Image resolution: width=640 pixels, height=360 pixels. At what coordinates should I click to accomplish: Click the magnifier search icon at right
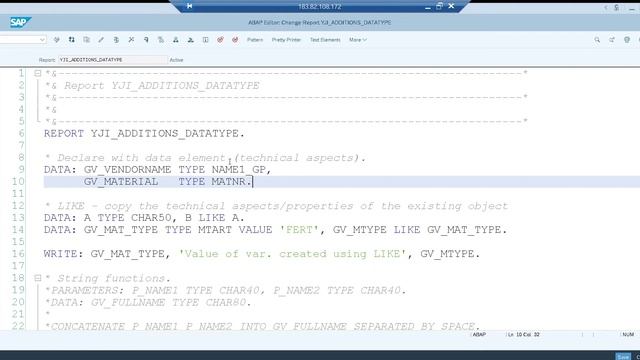597,40
